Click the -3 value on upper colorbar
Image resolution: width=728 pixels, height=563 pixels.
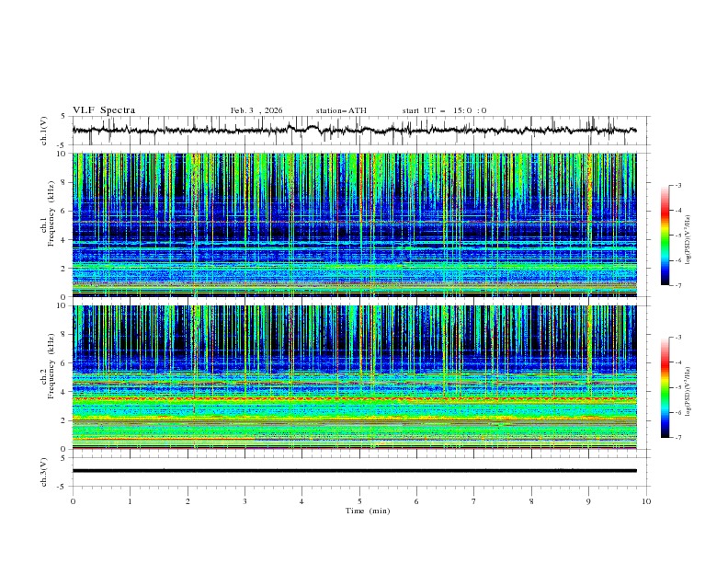pyautogui.click(x=678, y=186)
